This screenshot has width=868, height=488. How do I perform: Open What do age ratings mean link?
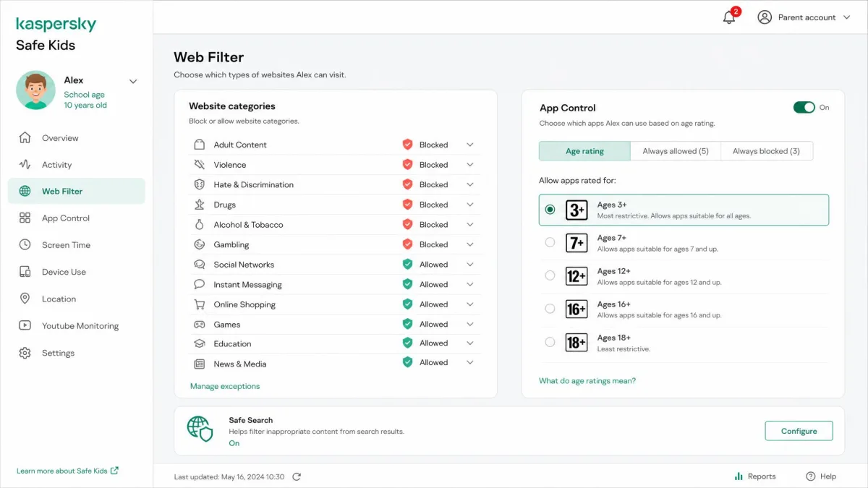pyautogui.click(x=587, y=380)
